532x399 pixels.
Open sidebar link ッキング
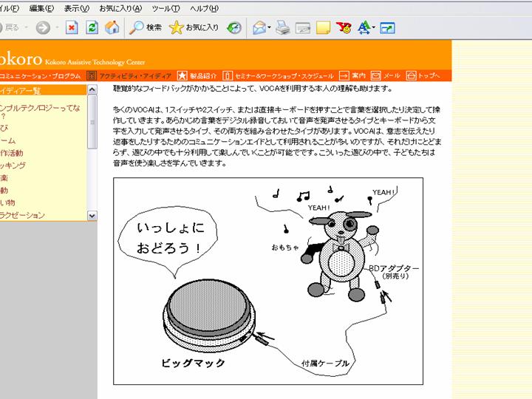(x=13, y=166)
